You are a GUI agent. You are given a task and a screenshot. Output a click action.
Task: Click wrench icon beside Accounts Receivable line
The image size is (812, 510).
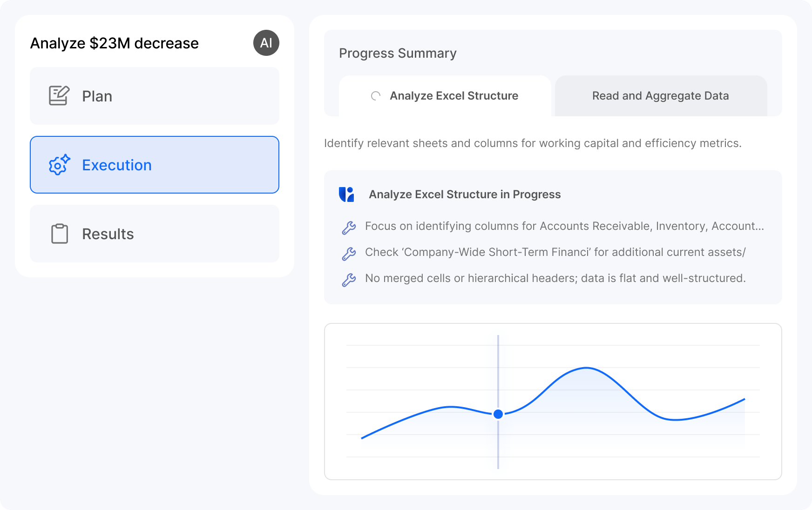click(x=349, y=227)
